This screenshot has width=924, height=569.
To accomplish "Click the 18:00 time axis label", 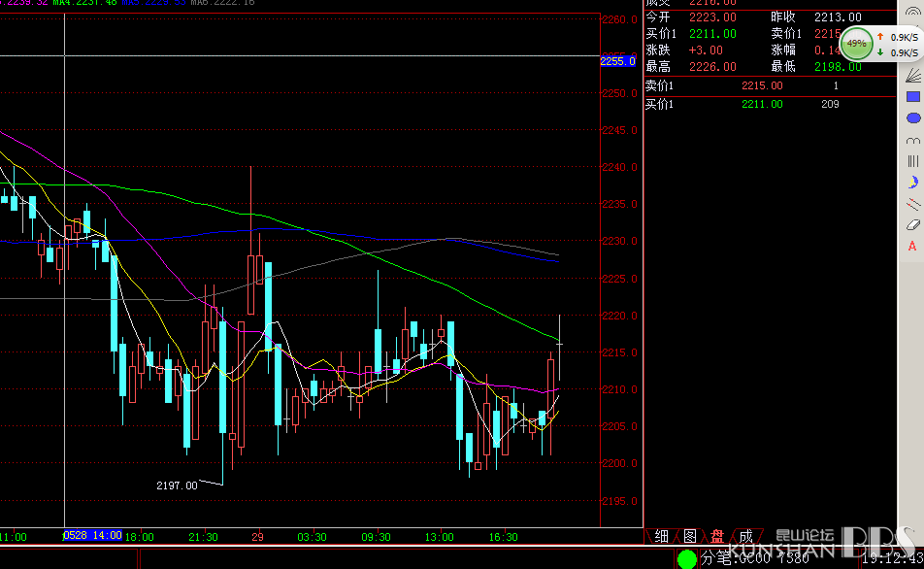I will pos(139,537).
